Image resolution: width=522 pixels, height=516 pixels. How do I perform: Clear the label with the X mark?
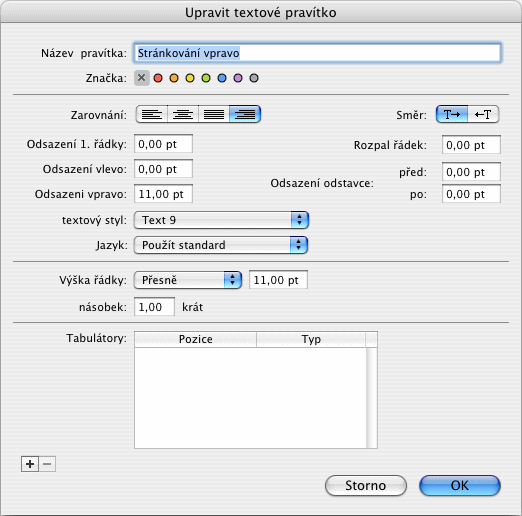tap(142, 78)
